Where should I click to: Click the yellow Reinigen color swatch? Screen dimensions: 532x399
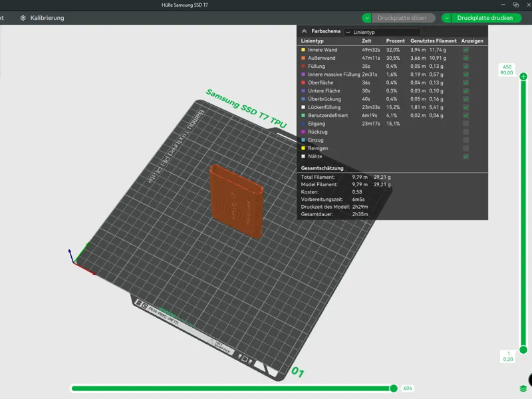coord(303,148)
